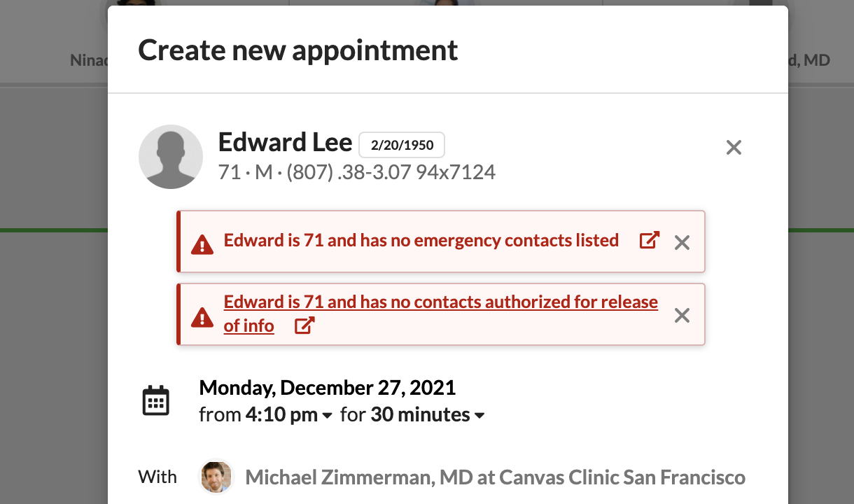
Task: Click the appointment date Monday, December 27, 2021
Action: [327, 387]
